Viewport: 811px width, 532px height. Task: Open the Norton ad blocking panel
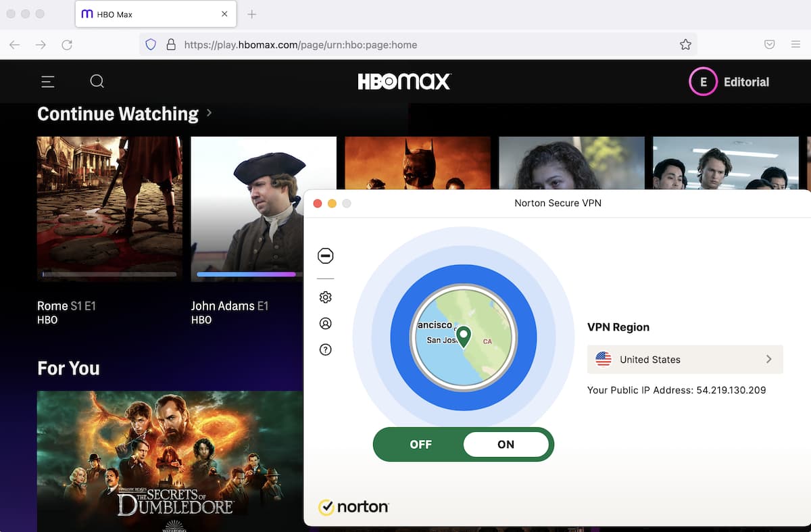(x=326, y=256)
